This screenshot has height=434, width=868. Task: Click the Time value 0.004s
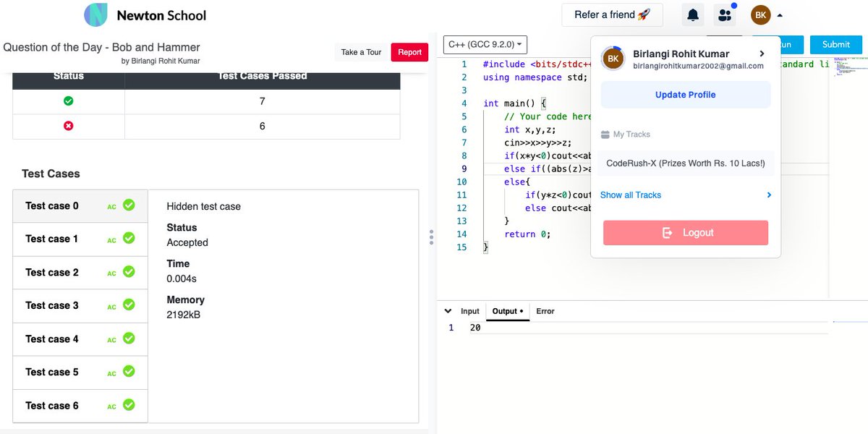pos(182,279)
